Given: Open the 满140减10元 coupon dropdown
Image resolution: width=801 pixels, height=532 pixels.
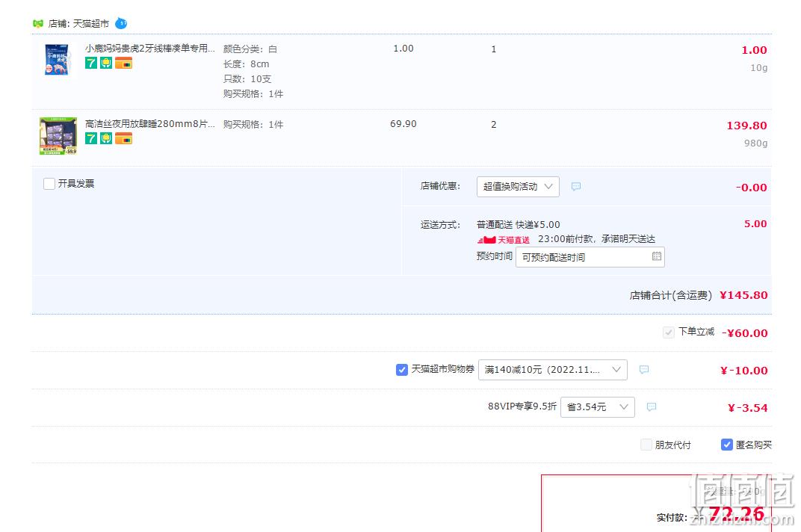Looking at the screenshot, I should (553, 370).
